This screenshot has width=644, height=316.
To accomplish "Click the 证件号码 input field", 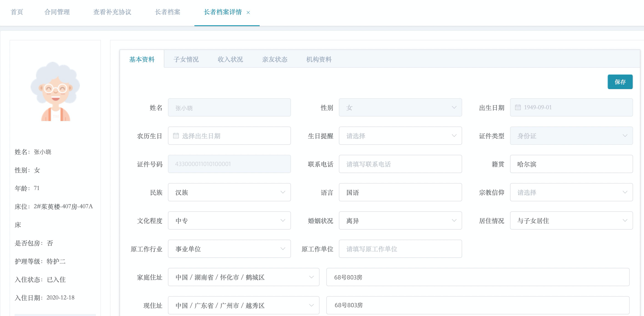I will pos(229,164).
